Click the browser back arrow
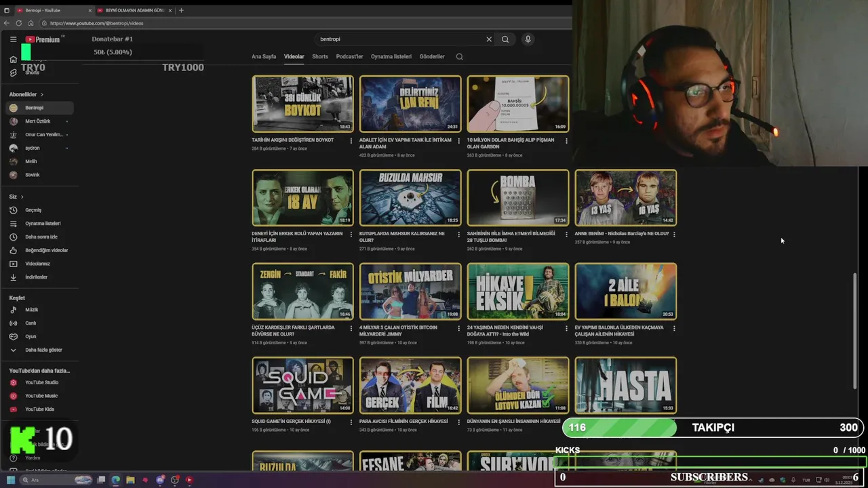Screen dimensions: 868x488 click(x=7, y=23)
